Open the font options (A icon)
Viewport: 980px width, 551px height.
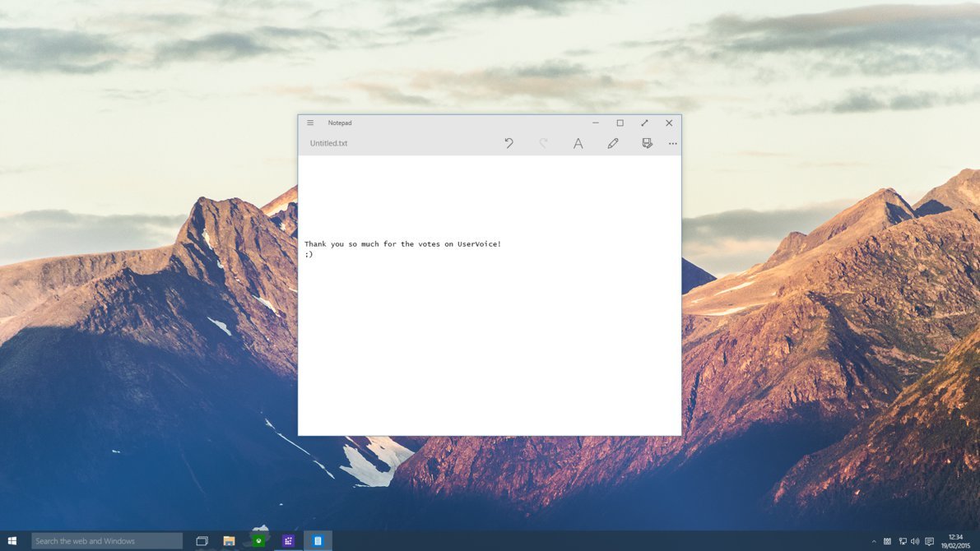point(578,143)
